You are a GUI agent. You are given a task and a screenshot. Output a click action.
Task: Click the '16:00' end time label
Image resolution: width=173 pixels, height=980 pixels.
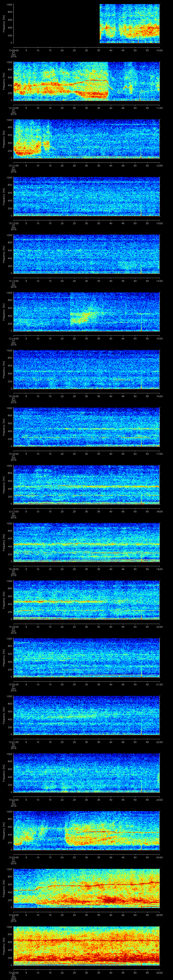pyautogui.click(x=159, y=396)
